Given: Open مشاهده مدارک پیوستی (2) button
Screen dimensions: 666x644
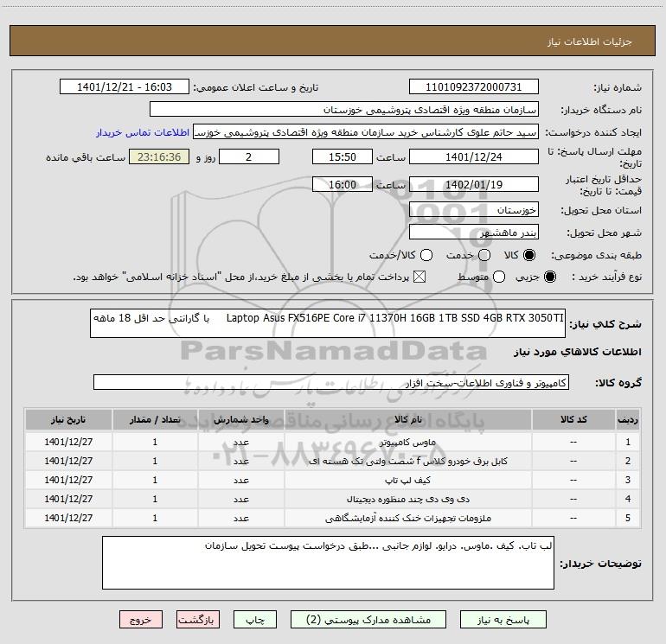Looking at the screenshot, I should (368, 620).
